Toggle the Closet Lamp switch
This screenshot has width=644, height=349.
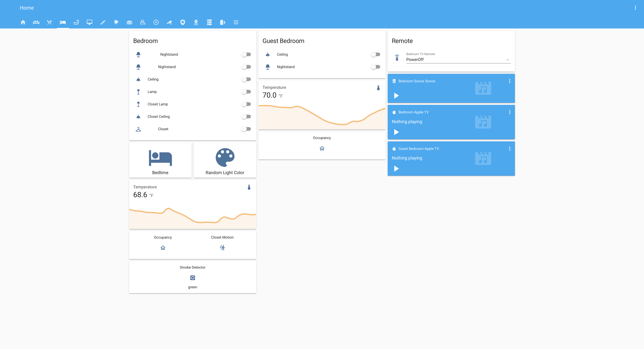pyautogui.click(x=246, y=104)
